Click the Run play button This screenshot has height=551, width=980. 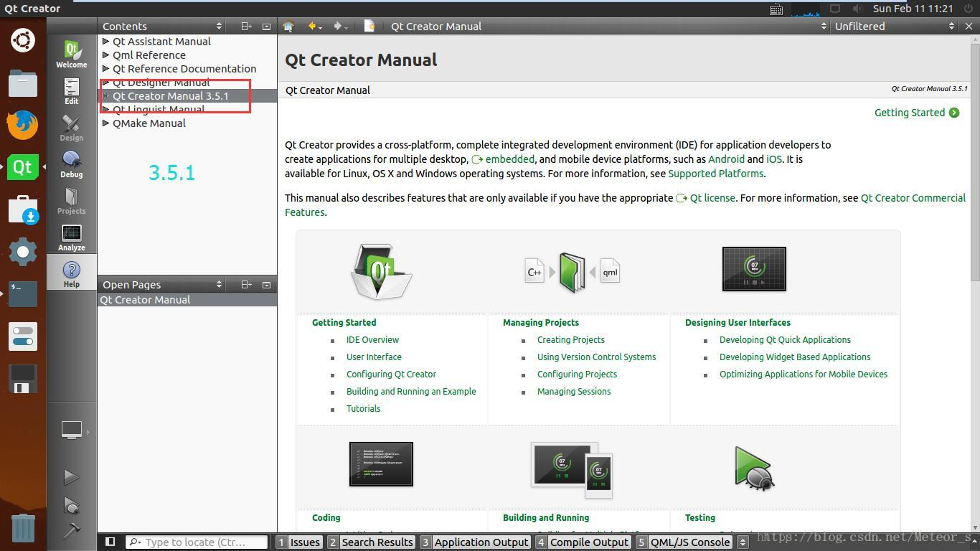coord(72,477)
